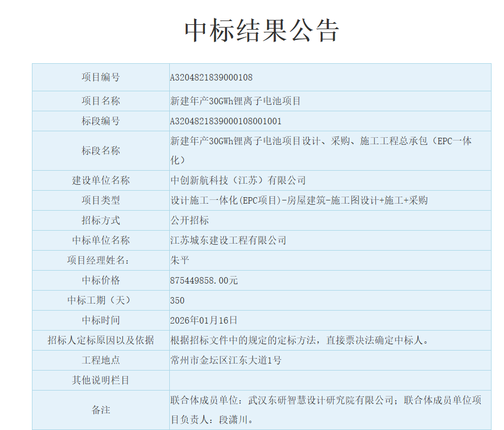Click the 标段名称 label cell
Viewport: 504px width, 430px height.
(x=101, y=151)
